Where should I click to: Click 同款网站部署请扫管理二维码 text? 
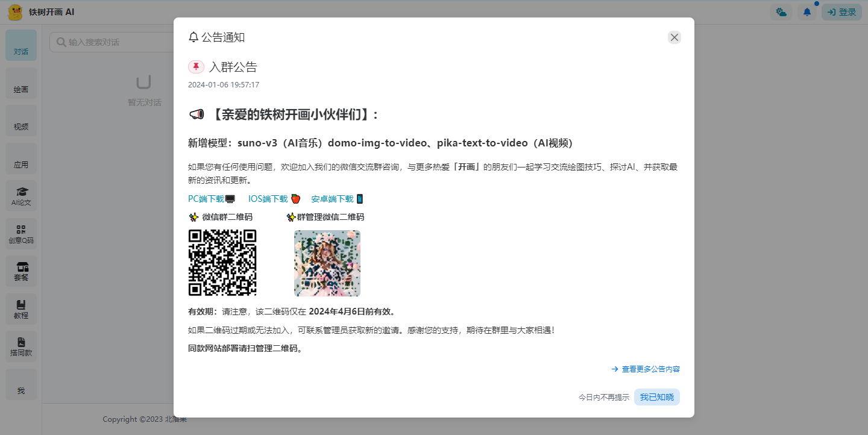[x=245, y=348]
